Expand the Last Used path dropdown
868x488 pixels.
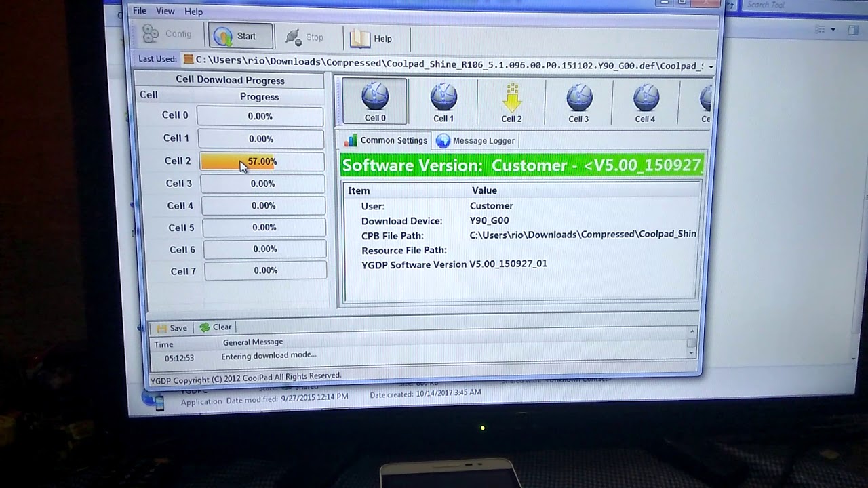point(711,67)
